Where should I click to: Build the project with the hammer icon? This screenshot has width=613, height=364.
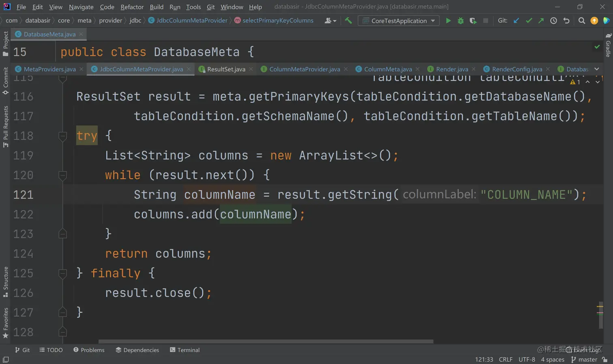click(x=348, y=20)
